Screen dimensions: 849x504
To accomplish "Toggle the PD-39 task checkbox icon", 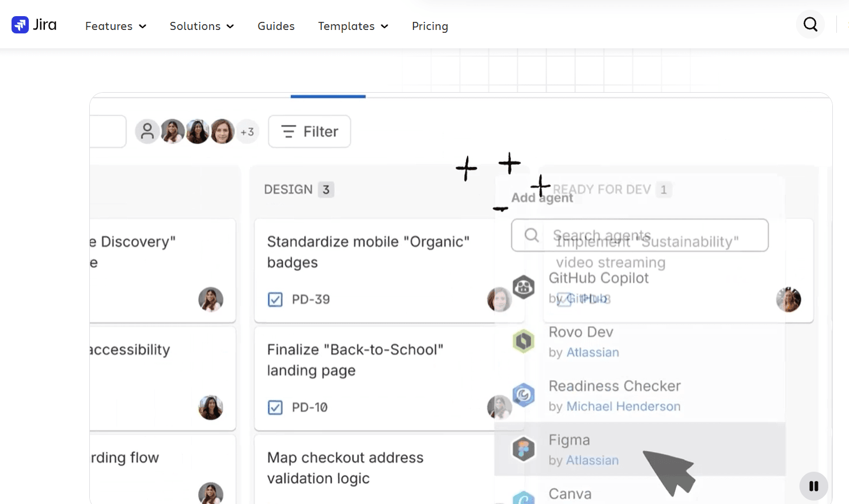I will [275, 300].
